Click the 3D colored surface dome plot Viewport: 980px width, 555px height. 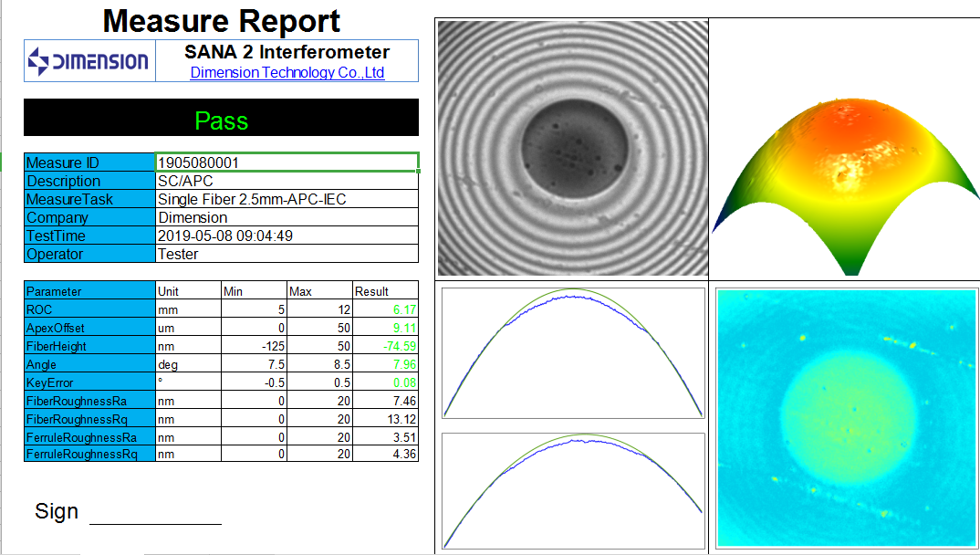pos(844,186)
